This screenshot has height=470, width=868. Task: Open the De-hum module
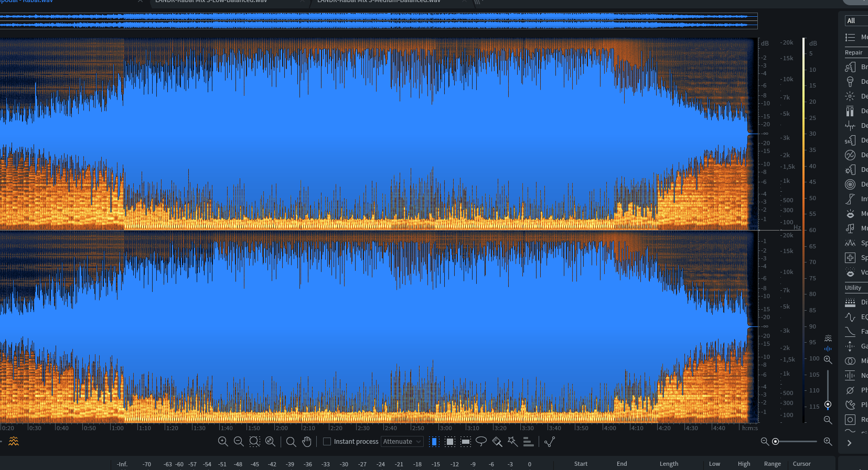coord(850,155)
